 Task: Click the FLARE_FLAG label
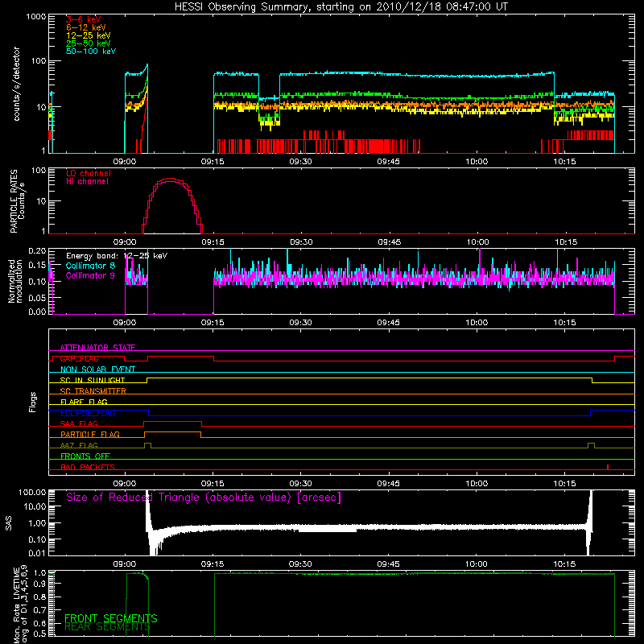84,402
